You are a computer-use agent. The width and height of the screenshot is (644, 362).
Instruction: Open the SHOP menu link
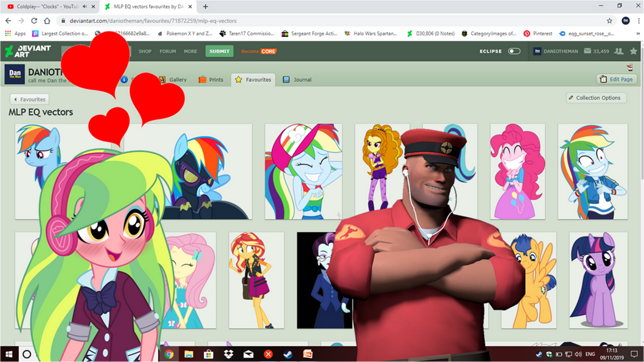[x=145, y=51]
